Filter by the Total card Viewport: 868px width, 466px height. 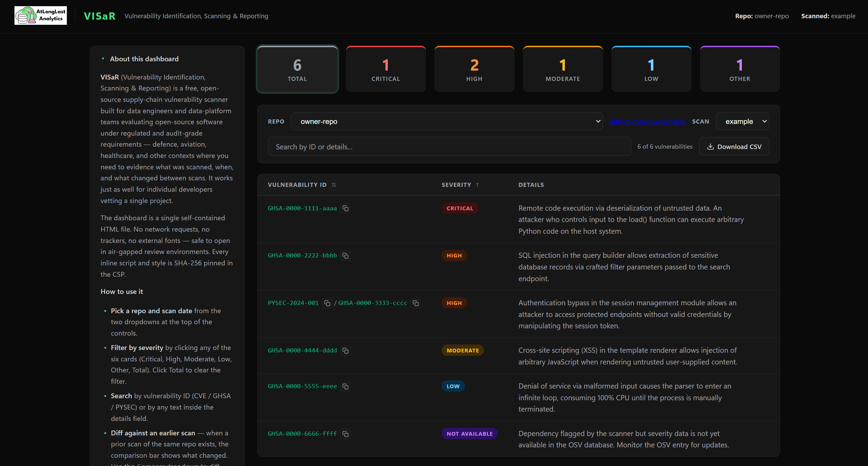(297, 69)
